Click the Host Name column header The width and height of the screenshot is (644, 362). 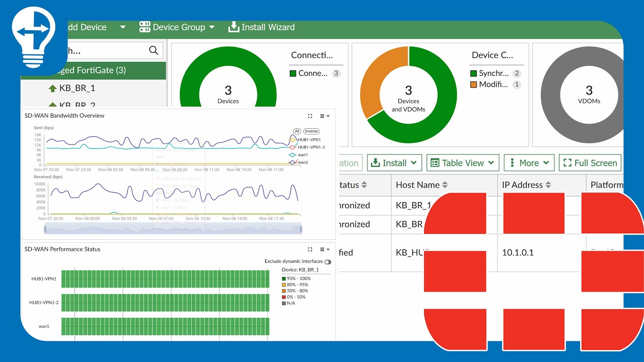click(418, 185)
